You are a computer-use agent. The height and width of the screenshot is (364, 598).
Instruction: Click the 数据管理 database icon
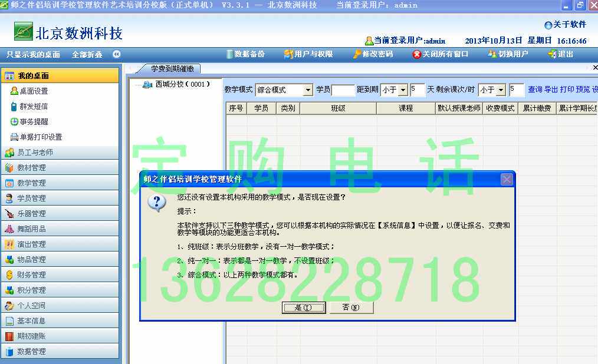pyautogui.click(x=9, y=351)
